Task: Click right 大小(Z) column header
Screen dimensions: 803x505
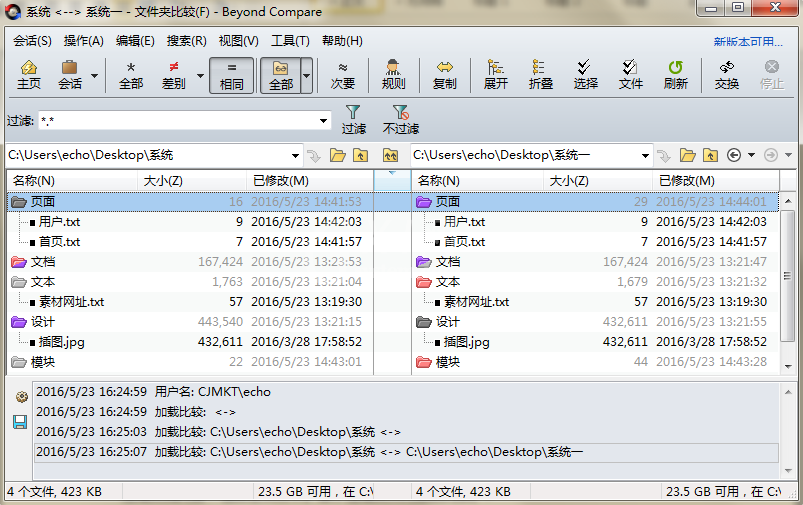Action: coord(597,181)
